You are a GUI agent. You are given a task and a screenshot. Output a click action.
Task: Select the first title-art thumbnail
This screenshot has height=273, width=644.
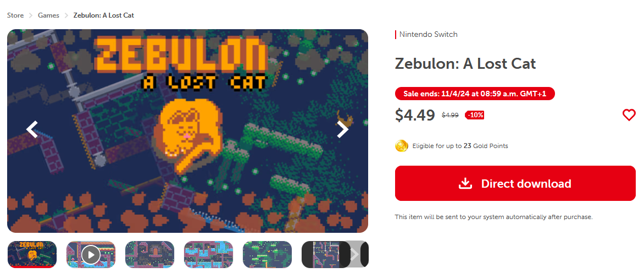click(x=32, y=254)
